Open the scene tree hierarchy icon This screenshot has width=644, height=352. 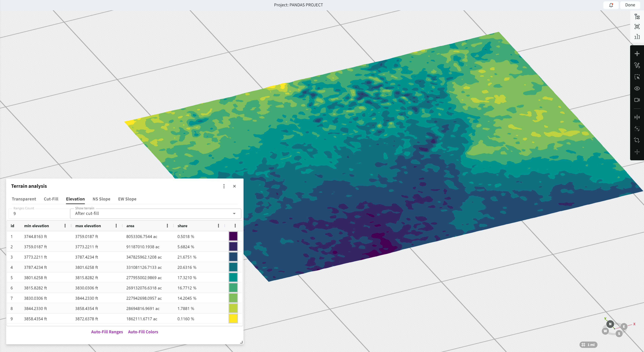click(637, 17)
